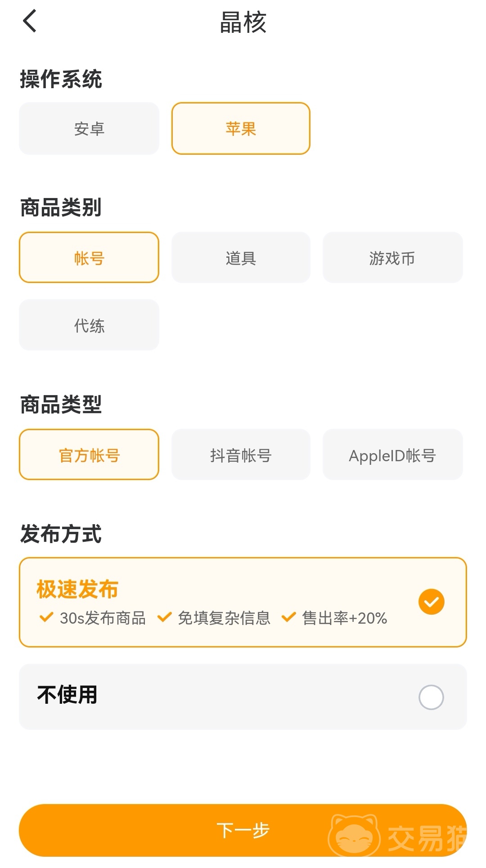Select the 代练 category option
The width and height of the screenshot is (486, 868).
tap(89, 325)
